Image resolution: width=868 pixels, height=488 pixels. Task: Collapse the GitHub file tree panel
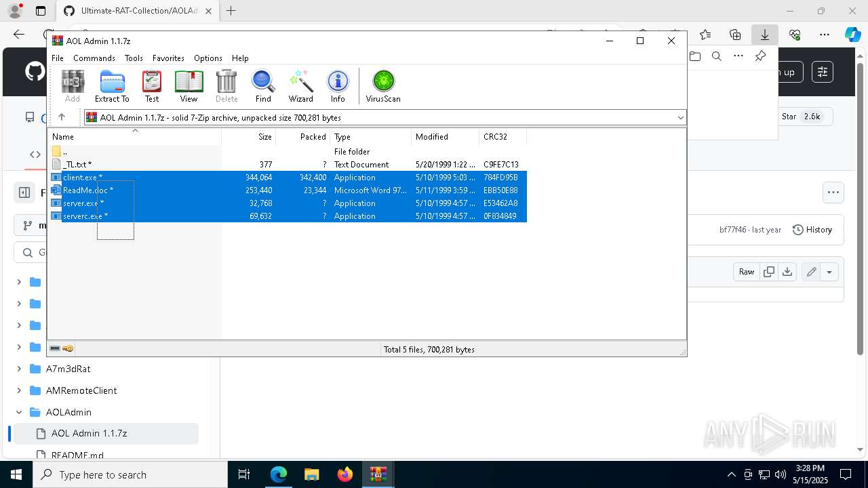(x=24, y=192)
